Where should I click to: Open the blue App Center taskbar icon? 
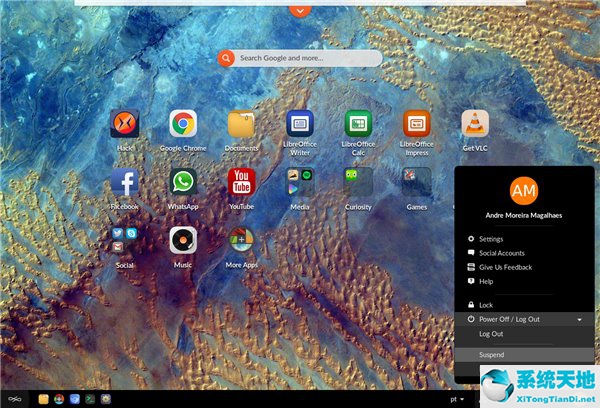coord(75,400)
